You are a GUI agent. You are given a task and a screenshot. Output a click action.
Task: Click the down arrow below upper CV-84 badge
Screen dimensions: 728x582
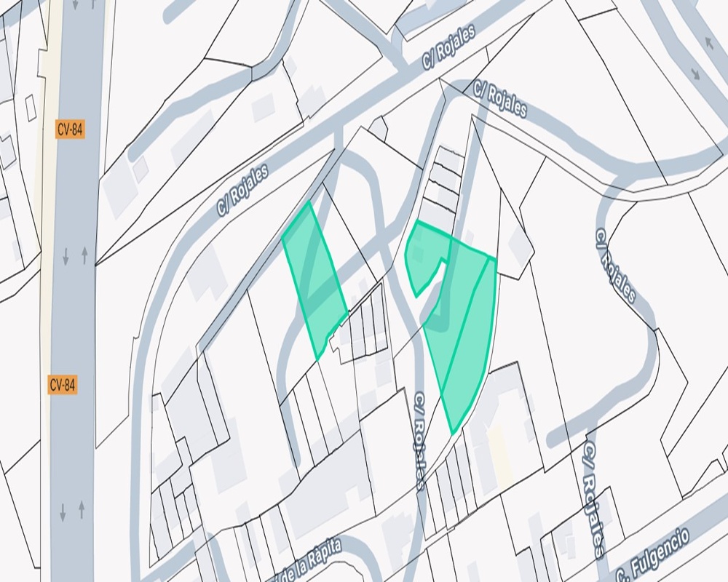[66, 257]
